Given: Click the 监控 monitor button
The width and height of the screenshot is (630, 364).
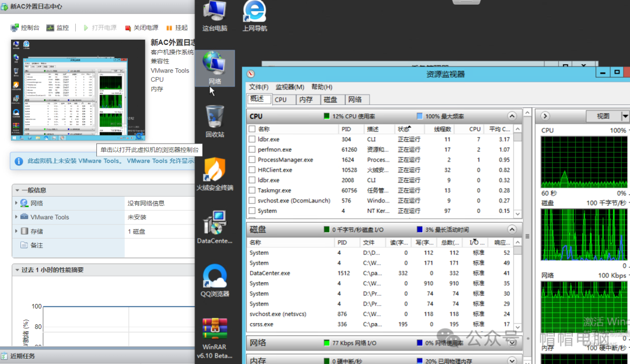Looking at the screenshot, I should pyautogui.click(x=58, y=28).
